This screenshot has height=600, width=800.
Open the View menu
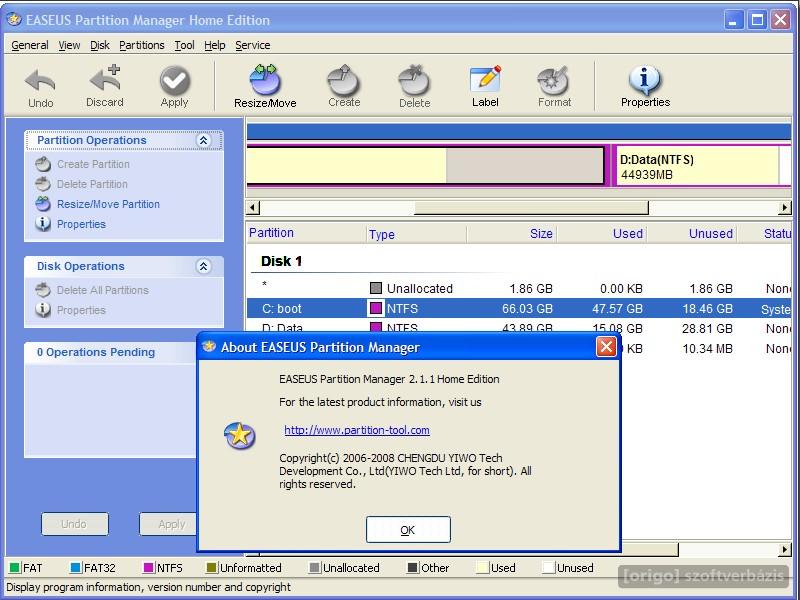[69, 45]
